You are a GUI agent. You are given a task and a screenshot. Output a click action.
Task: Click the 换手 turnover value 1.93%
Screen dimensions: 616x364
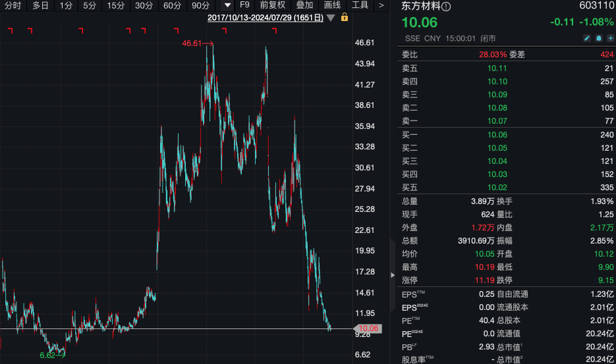(602, 201)
